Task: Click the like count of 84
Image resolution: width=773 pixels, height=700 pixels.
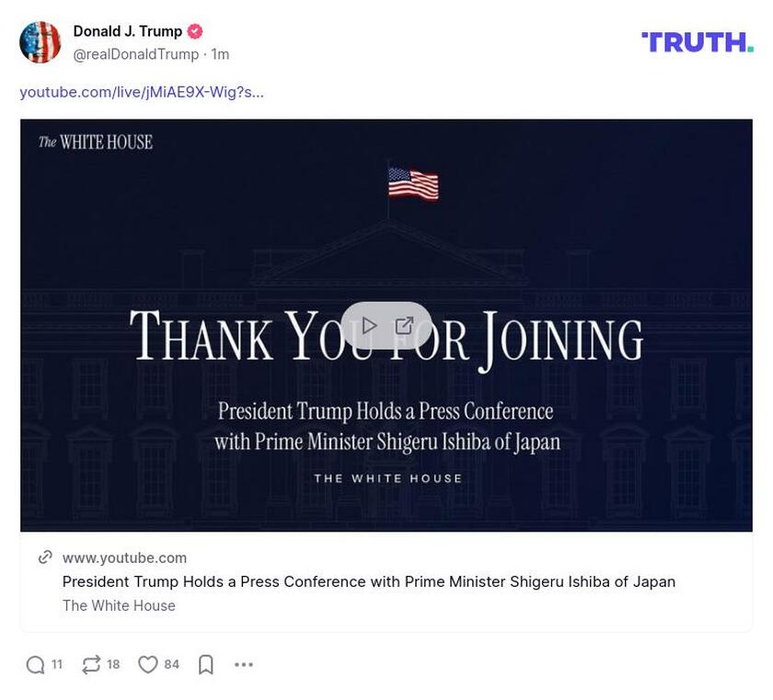Action: tap(171, 663)
